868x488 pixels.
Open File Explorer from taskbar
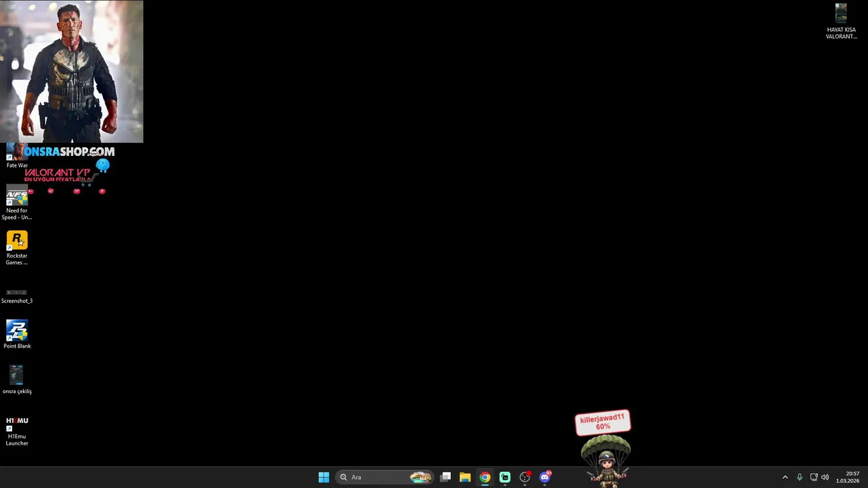[465, 477]
